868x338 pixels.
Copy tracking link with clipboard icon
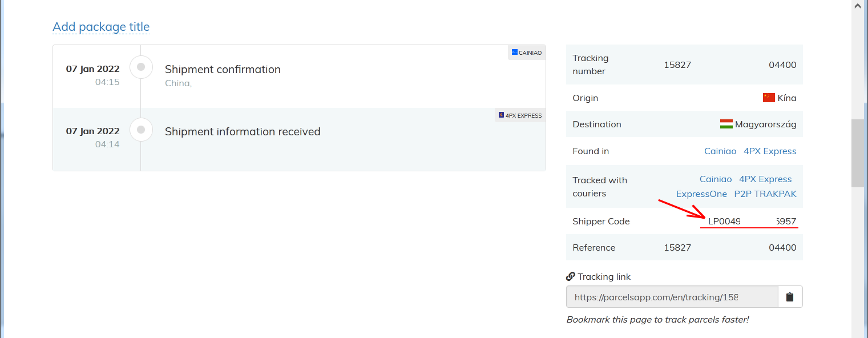click(x=790, y=297)
